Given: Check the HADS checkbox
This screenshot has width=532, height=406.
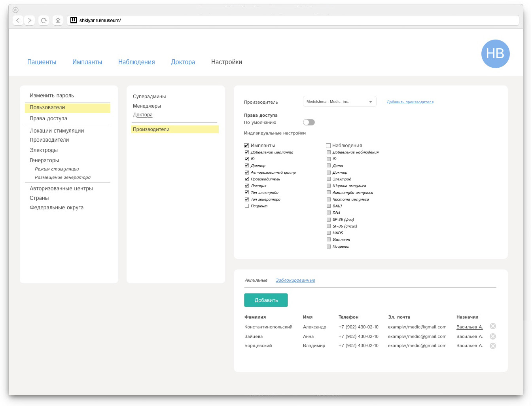Looking at the screenshot, I should coord(329,233).
